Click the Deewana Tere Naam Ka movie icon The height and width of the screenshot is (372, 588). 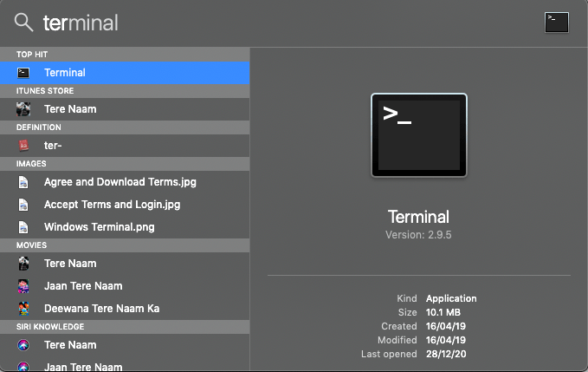point(24,309)
